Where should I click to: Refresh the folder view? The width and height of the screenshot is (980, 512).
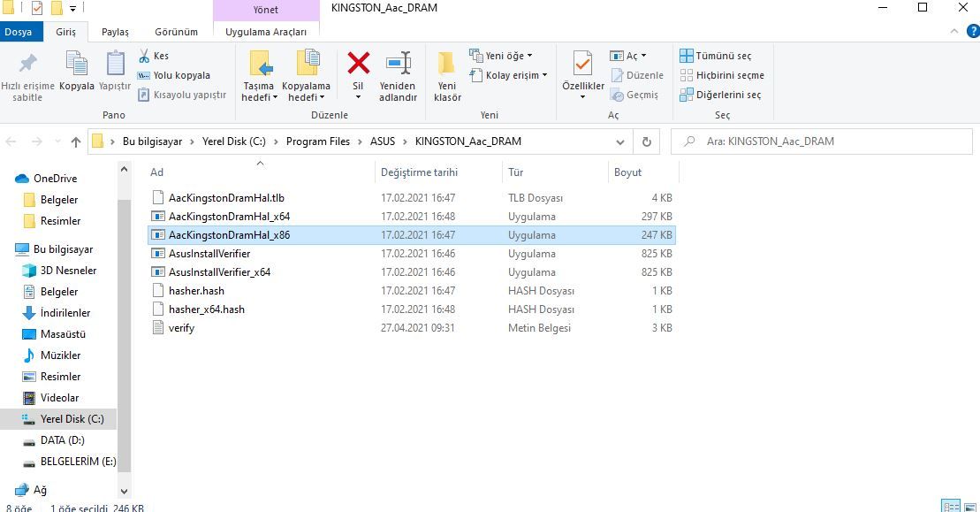point(646,141)
